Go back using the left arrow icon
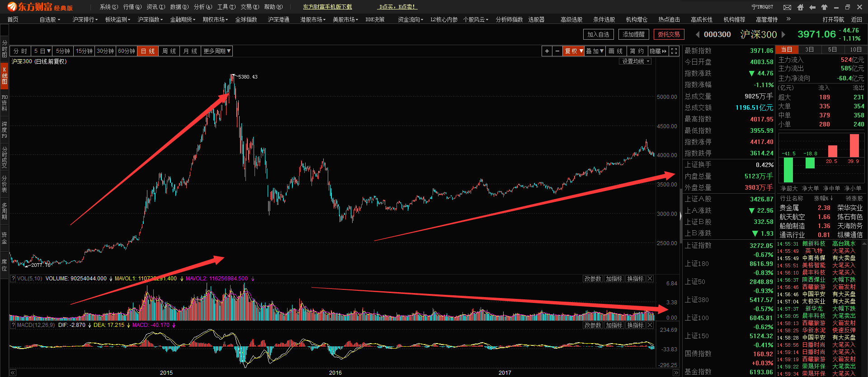 pyautogui.click(x=812, y=7)
